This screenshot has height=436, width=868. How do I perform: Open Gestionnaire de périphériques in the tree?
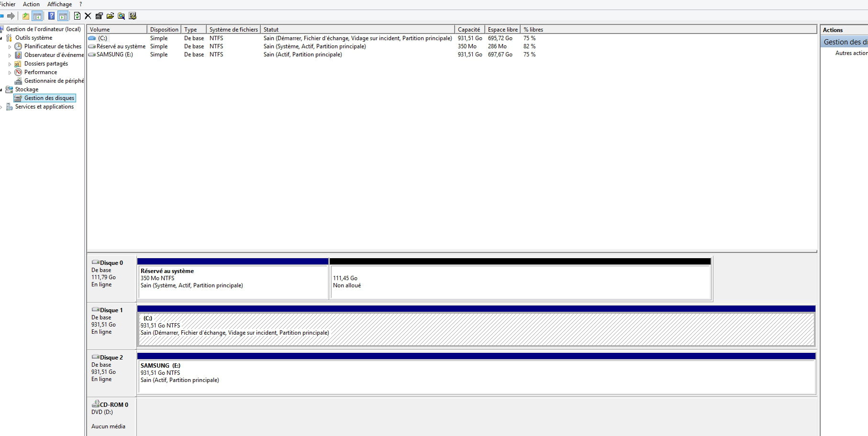pyautogui.click(x=54, y=81)
